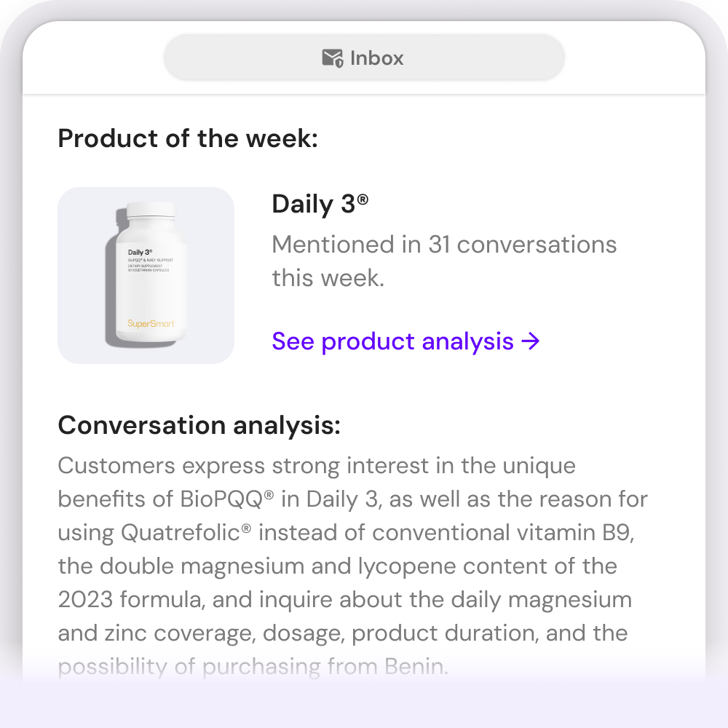Click the words 'this week.' under the title
Viewport: 728px width, 728px height.
click(x=328, y=277)
